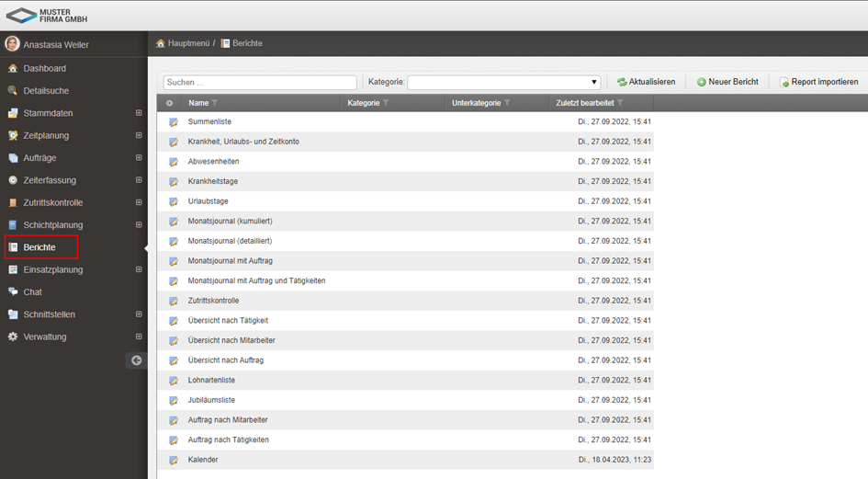The height and width of the screenshot is (479, 868).
Task: Open the Chat sidebar entry
Action: coord(33,291)
